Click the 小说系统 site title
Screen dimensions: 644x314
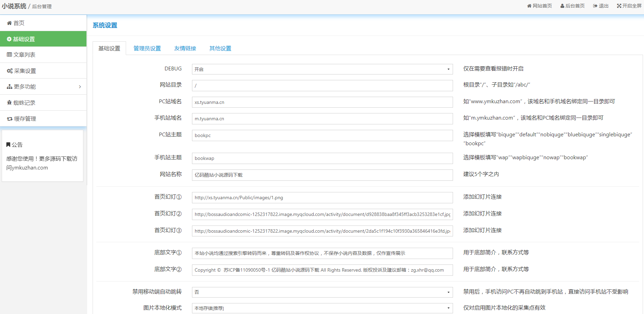[14, 6]
